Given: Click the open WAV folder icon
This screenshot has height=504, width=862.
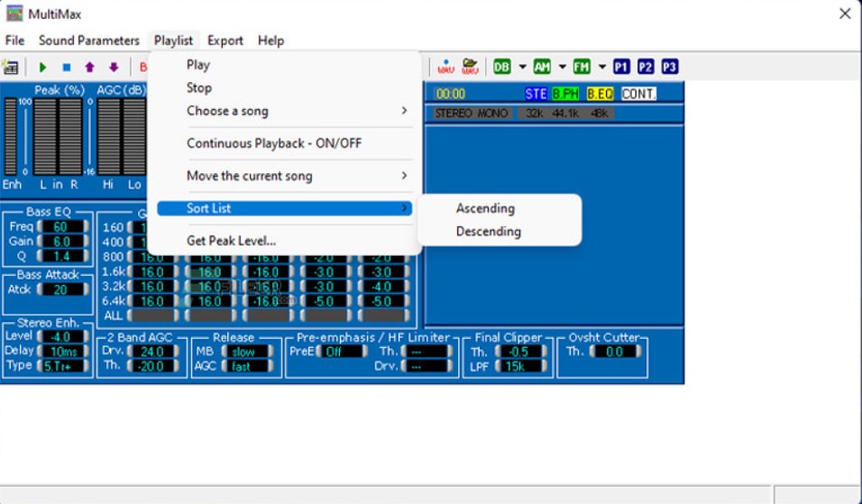Looking at the screenshot, I should [470, 67].
